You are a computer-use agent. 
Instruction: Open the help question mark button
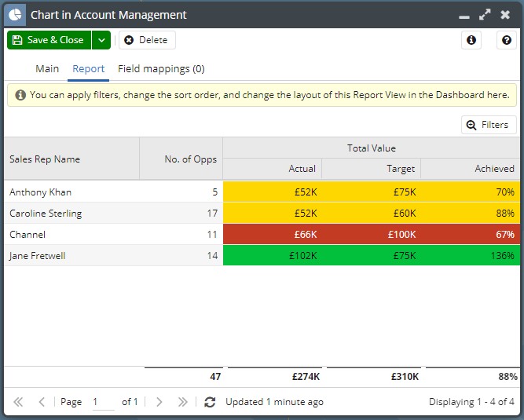[x=507, y=40]
